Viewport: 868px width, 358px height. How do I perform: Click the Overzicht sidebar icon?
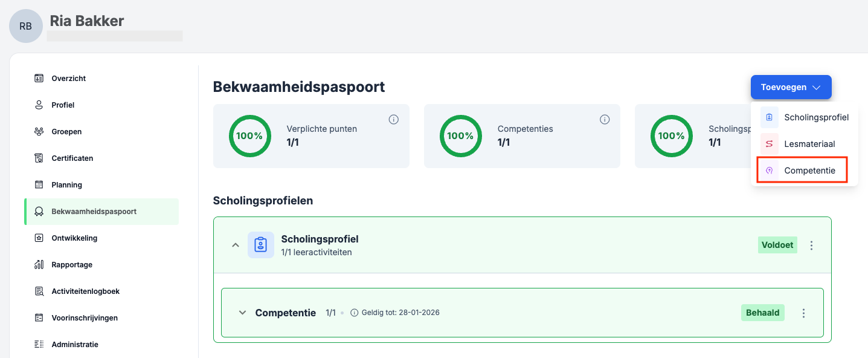pyautogui.click(x=39, y=78)
